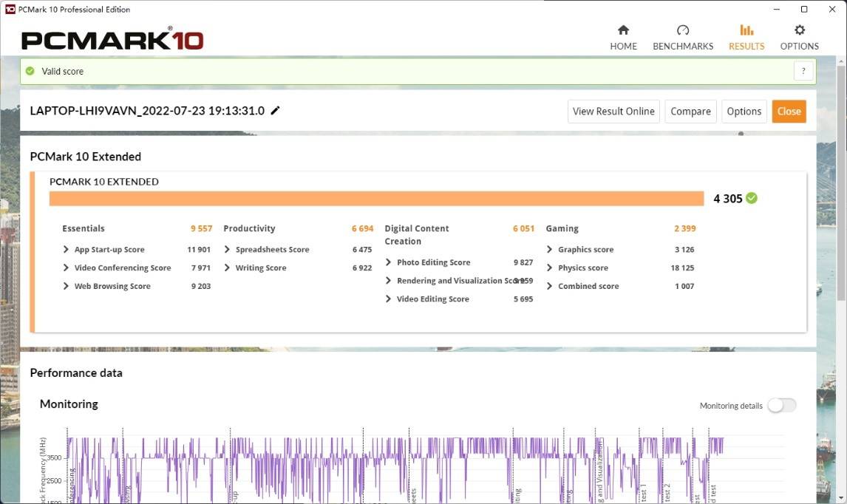Toggle the Monitoring details switch

pyautogui.click(x=781, y=405)
